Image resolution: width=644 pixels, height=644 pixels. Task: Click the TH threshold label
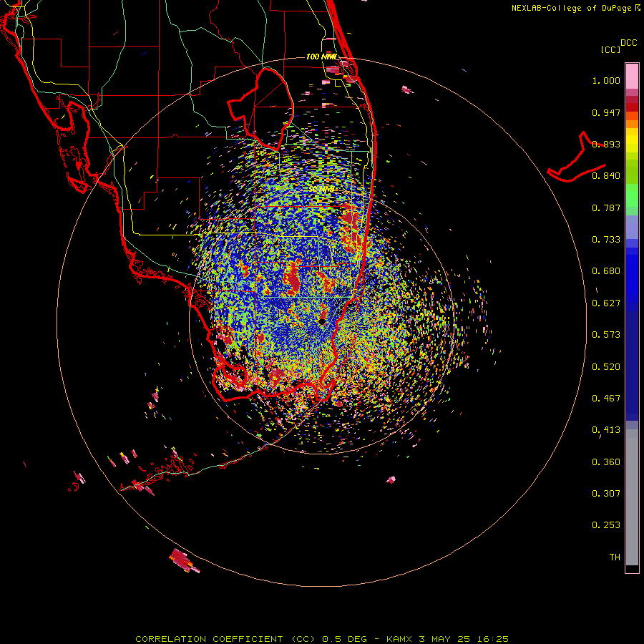click(615, 557)
